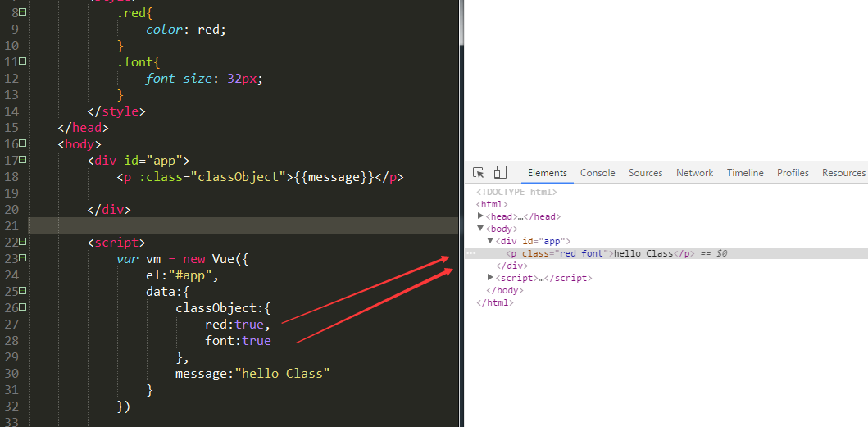
Task: Collapse the body node in DOM tree
Action: click(481, 229)
